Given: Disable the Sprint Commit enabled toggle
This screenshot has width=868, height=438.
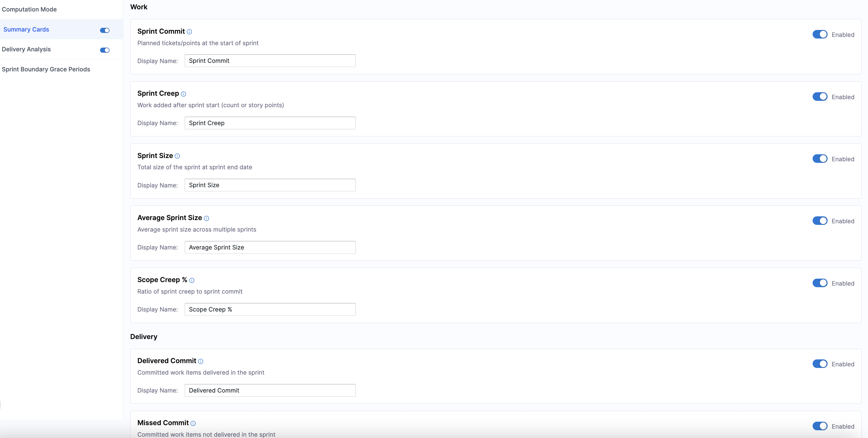Looking at the screenshot, I should click(x=820, y=34).
